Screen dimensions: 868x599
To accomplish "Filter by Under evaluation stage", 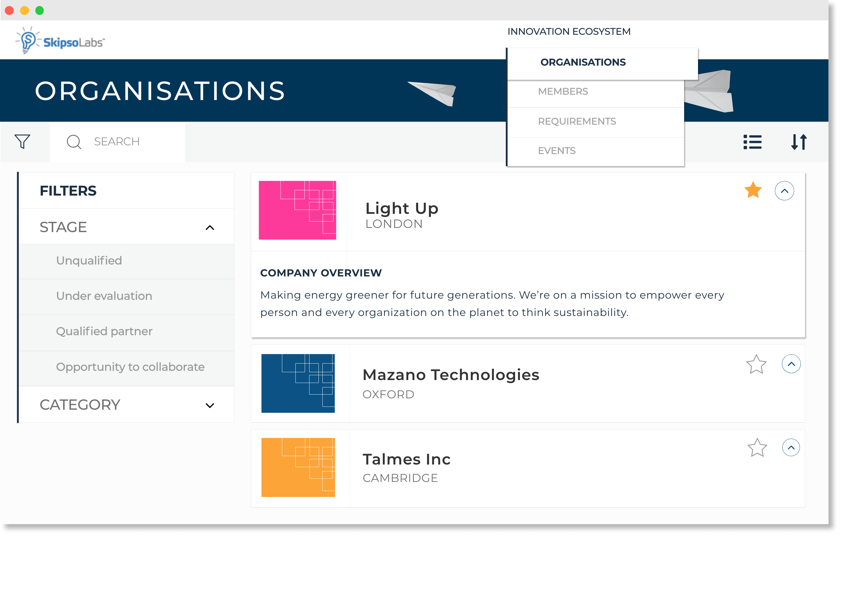I will tap(126, 296).
